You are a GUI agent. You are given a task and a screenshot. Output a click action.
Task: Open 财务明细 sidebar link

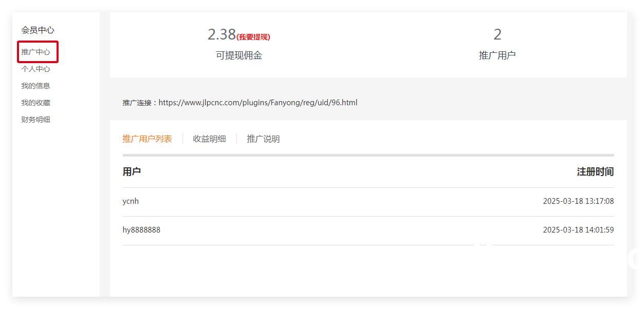[x=36, y=120]
